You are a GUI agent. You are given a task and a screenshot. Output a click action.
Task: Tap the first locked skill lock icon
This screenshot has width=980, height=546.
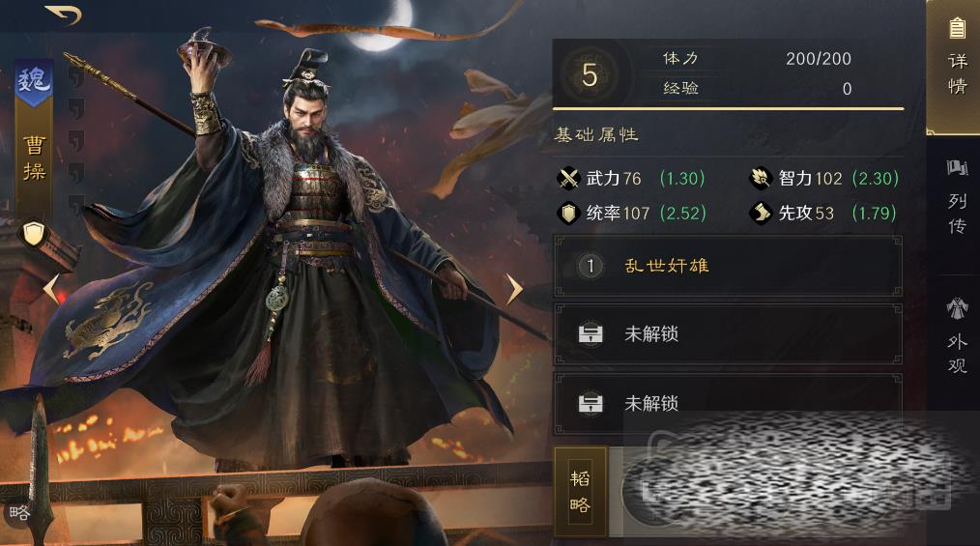(x=590, y=333)
